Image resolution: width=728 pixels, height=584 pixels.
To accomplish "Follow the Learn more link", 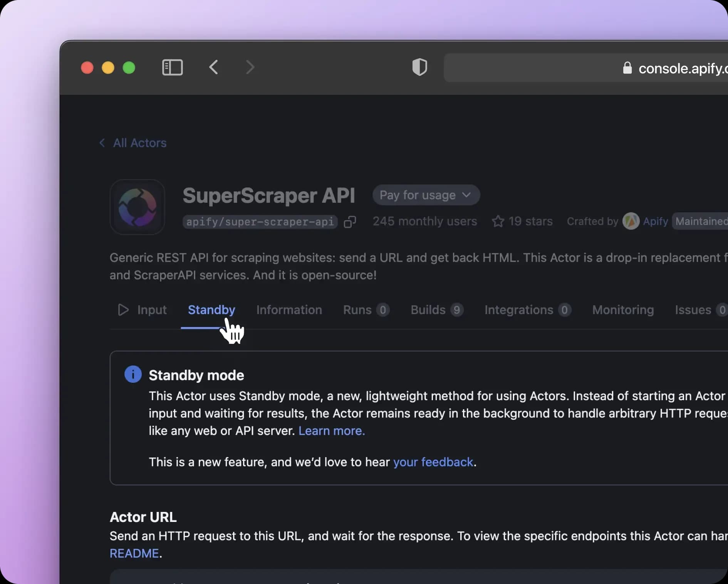I will (332, 431).
